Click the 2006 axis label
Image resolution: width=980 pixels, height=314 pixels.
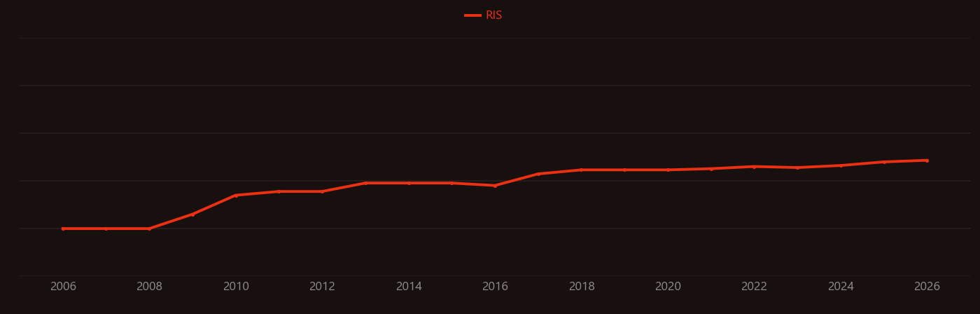pyautogui.click(x=63, y=287)
